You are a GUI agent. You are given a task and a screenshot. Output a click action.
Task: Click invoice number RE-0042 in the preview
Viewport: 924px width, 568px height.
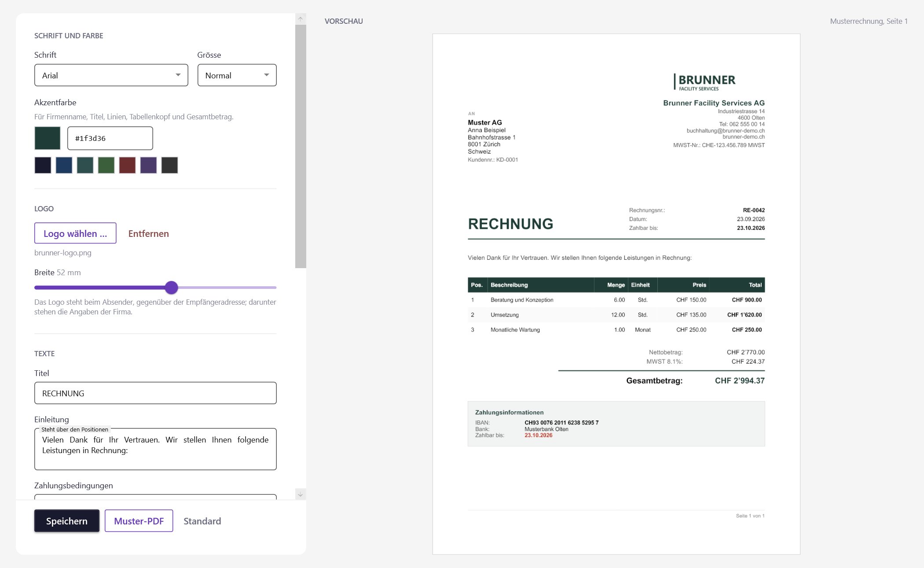754,210
